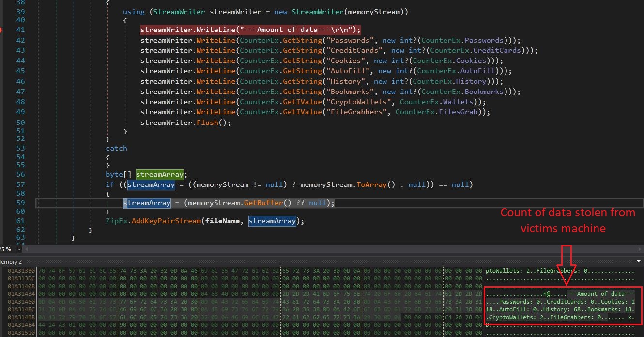The image size is (644, 337).
Task: Click the zoom percentage value field
Action: coord(7,249)
